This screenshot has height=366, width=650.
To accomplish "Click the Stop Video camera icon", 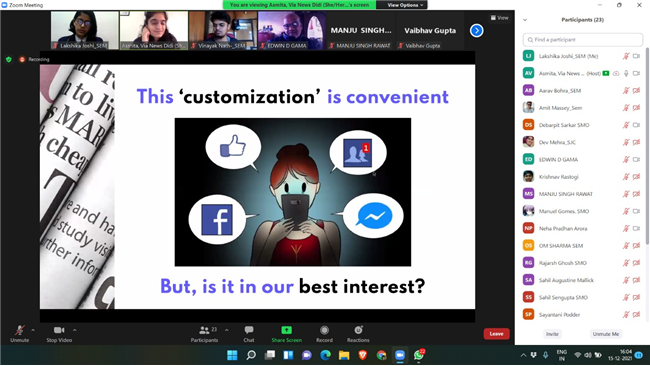I will [x=59, y=330].
